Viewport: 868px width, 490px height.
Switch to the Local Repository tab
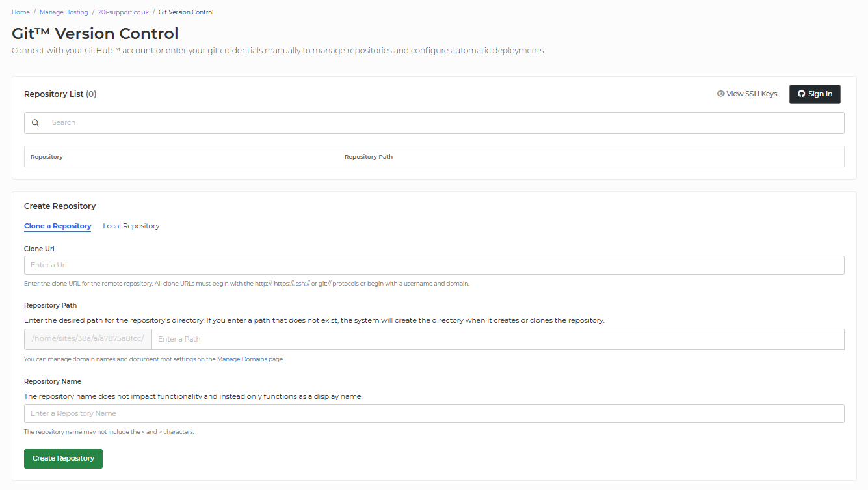[x=131, y=226]
